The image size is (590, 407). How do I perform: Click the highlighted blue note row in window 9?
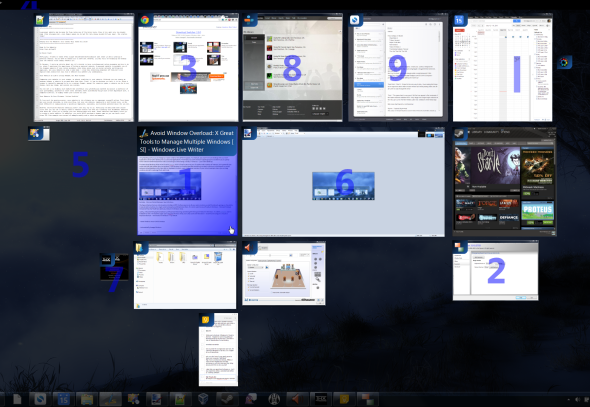tap(370, 85)
